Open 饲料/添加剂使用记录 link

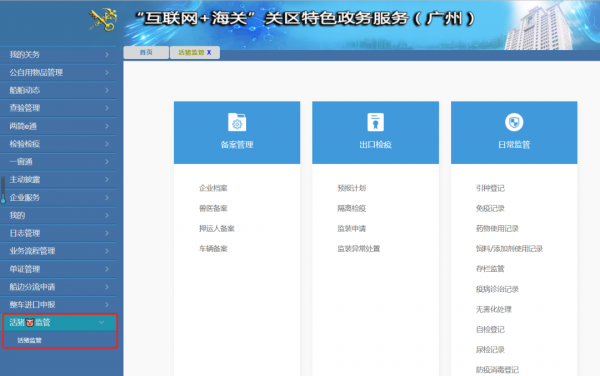click(509, 249)
